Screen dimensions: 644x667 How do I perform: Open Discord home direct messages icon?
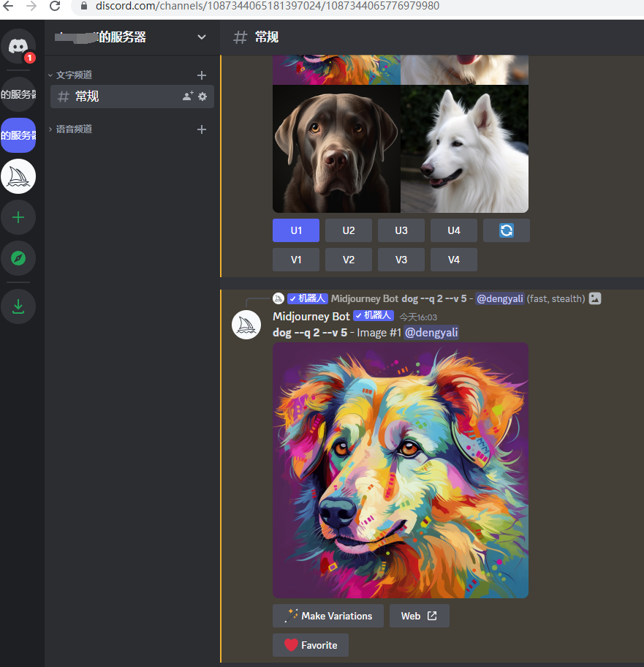[x=18, y=47]
